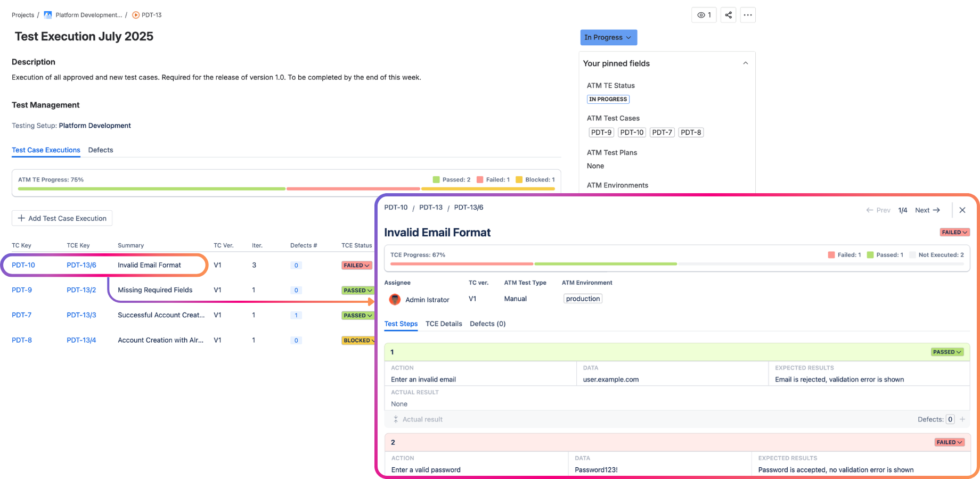Open the In Progress status dropdown
The width and height of the screenshot is (980, 479).
click(x=608, y=37)
